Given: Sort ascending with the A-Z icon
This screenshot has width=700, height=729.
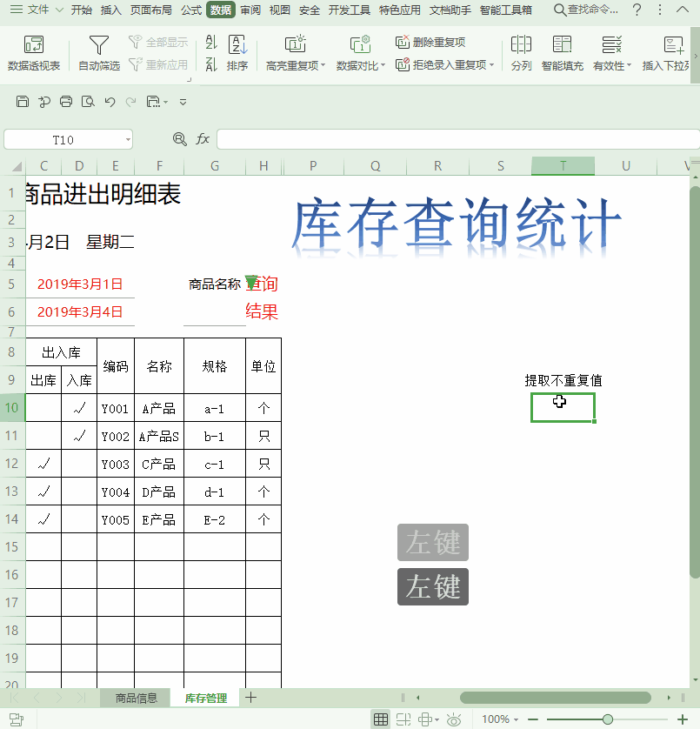Looking at the screenshot, I should (211, 43).
